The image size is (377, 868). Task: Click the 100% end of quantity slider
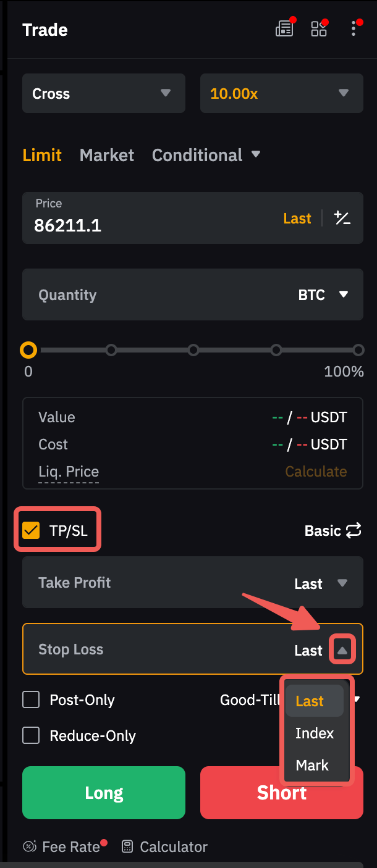(358, 350)
